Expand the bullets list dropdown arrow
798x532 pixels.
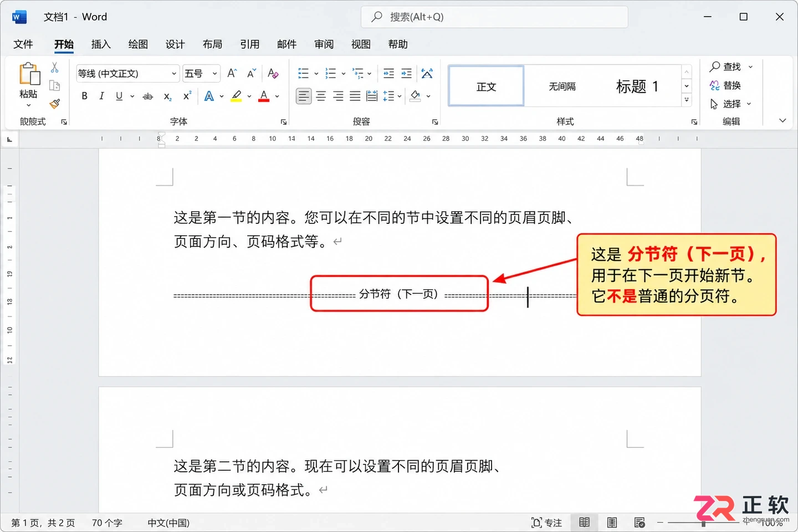[x=316, y=73]
